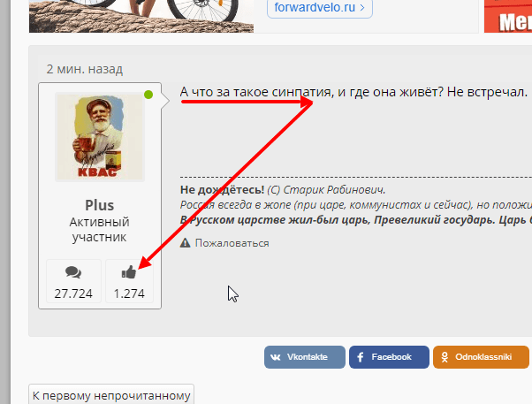Open the forwardvelo.ru ad link
This screenshot has height=404, width=532.
click(x=320, y=7)
